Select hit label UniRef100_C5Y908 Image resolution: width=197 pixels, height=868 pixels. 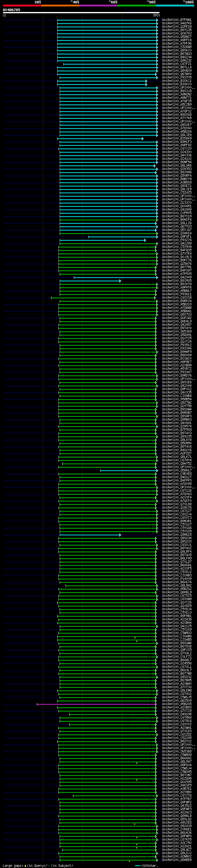176,247
